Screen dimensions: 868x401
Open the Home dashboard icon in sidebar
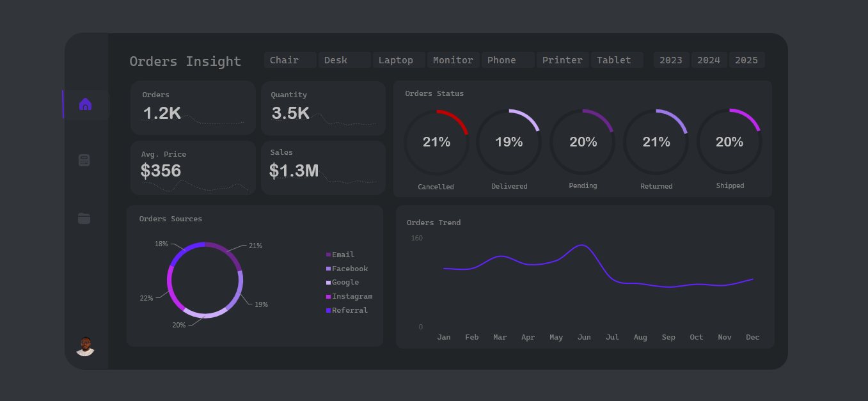point(85,104)
